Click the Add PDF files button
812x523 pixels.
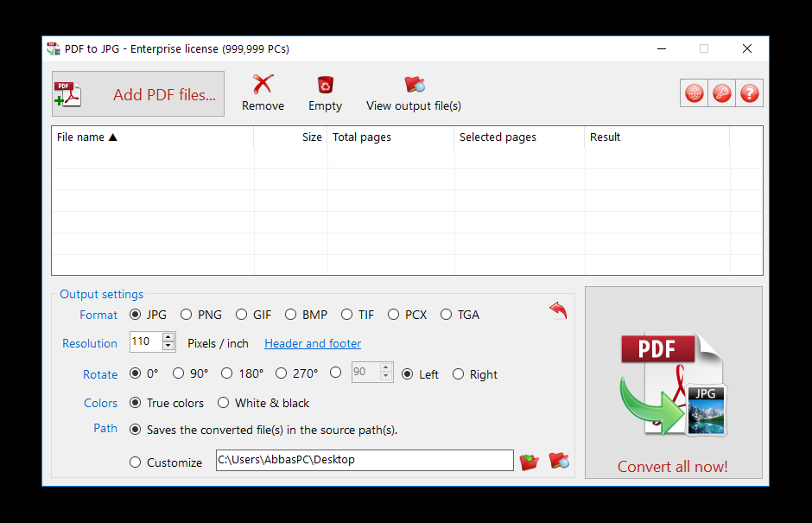click(x=137, y=94)
